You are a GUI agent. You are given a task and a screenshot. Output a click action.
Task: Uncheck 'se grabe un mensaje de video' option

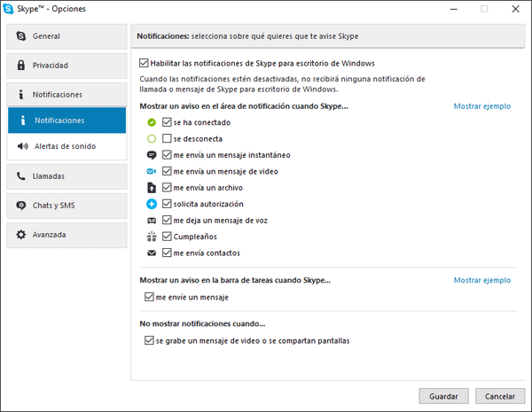148,340
